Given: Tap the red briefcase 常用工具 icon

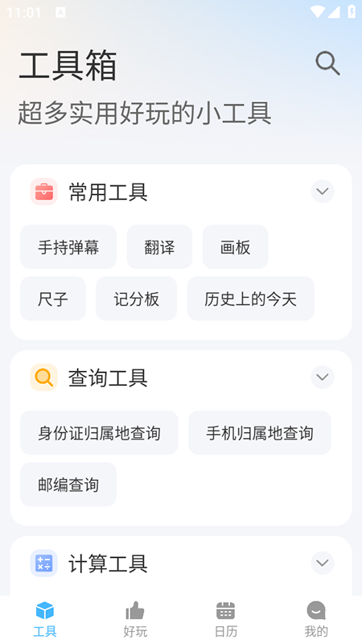Looking at the screenshot, I should [44, 192].
